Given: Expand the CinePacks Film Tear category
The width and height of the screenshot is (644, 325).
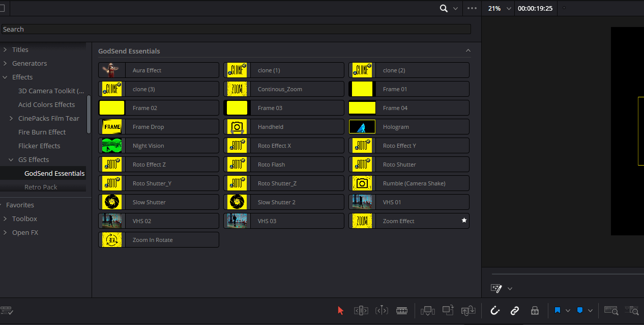Looking at the screenshot, I should (x=11, y=118).
